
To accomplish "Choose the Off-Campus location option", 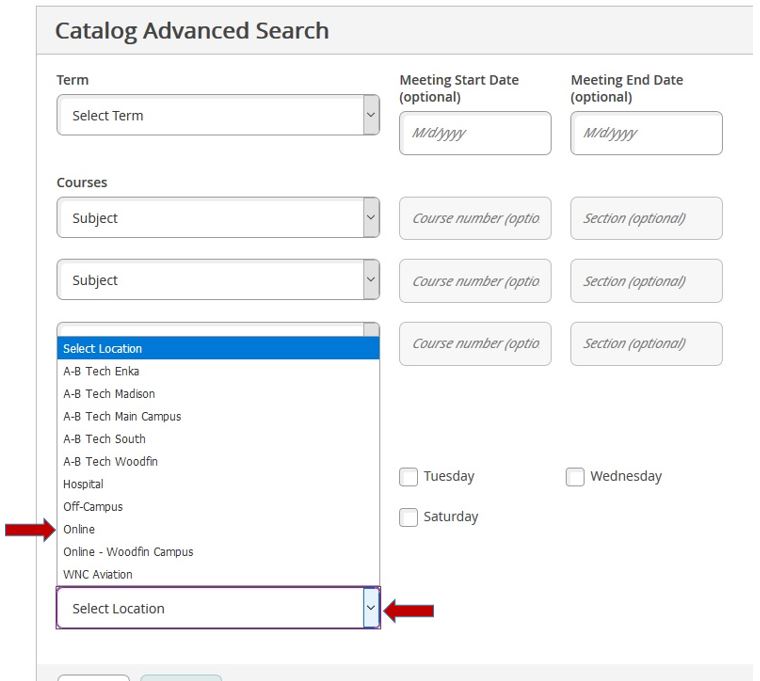I will [x=93, y=507].
